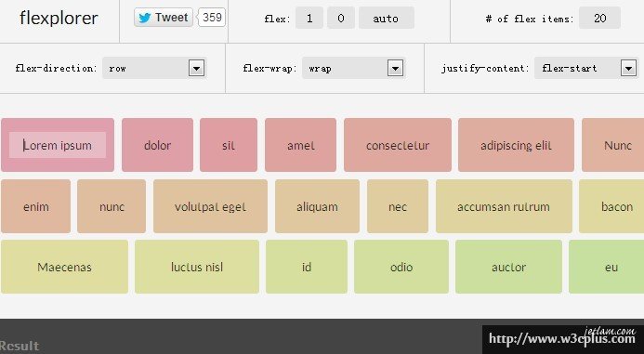Select the lowercase nunc flex item
Viewport: 644px width, 354px height.
[x=112, y=206]
